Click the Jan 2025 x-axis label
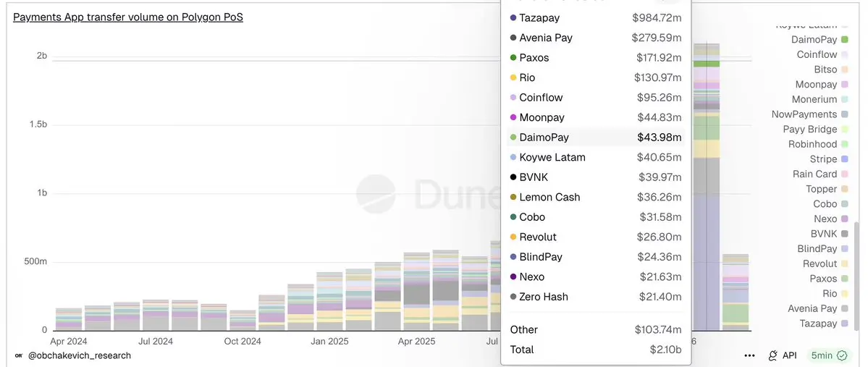868x367 pixels. point(330,342)
